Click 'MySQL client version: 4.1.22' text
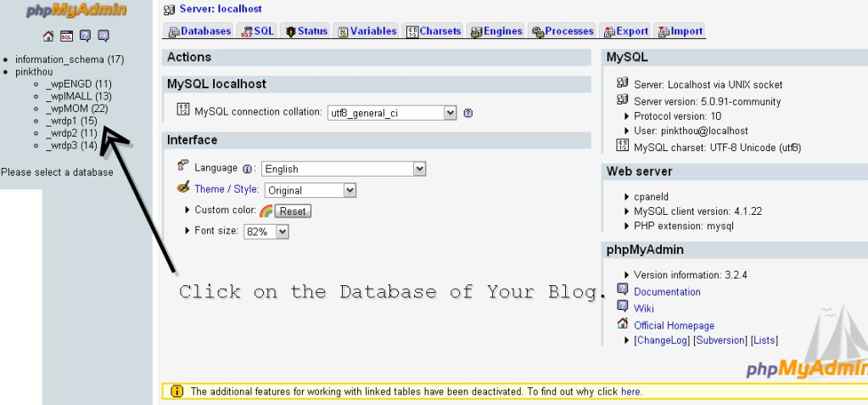The image size is (868, 405). coord(698,211)
